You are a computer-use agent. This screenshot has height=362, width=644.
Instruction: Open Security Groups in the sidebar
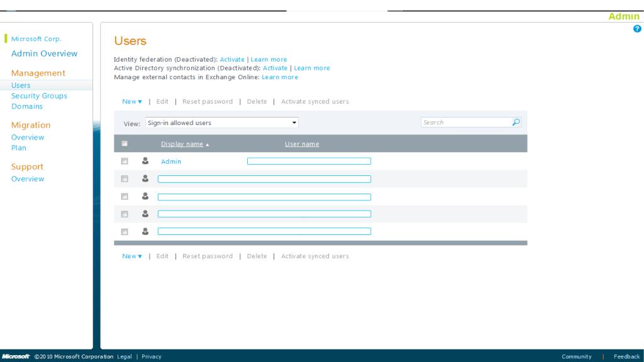pyautogui.click(x=39, y=96)
